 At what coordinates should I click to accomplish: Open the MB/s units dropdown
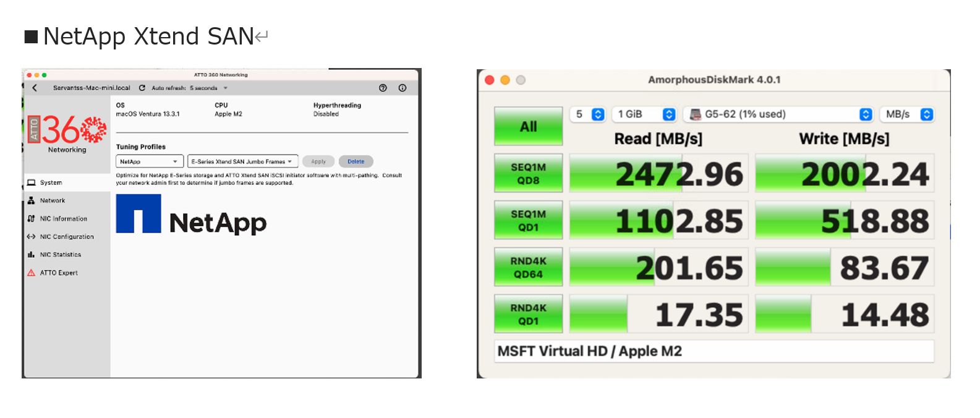point(907,114)
